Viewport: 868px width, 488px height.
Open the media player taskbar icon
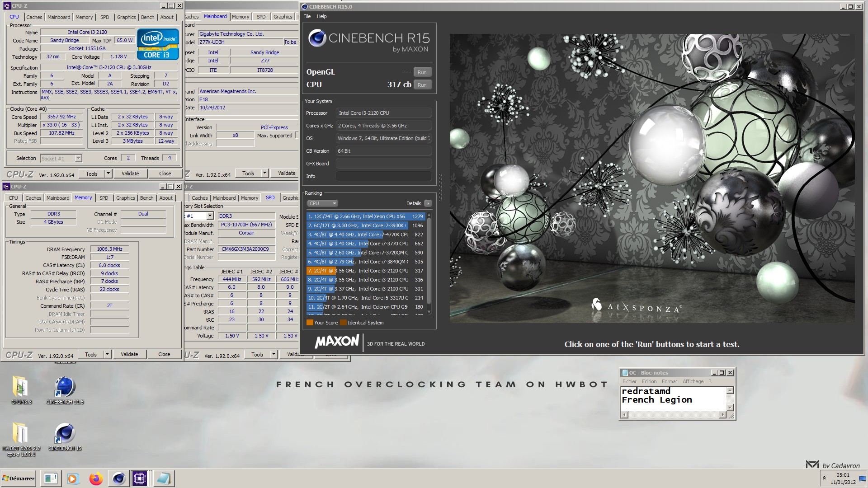tap(73, 478)
